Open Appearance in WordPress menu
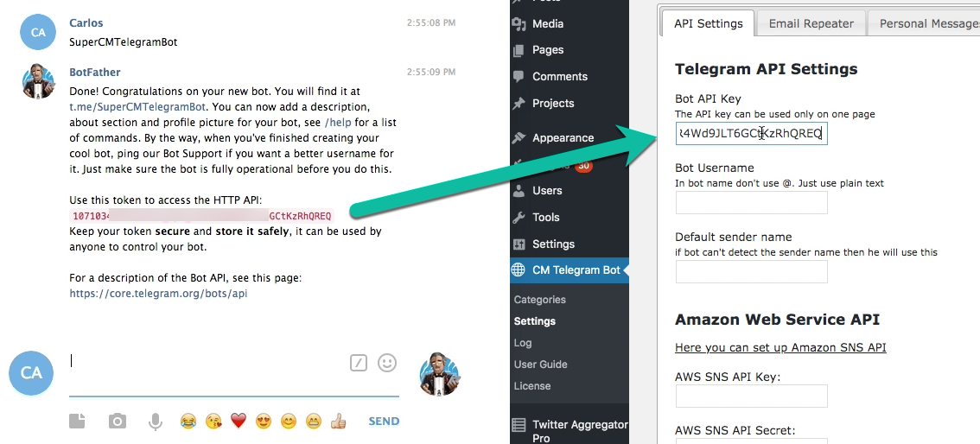Image resolution: width=980 pixels, height=444 pixels. pyautogui.click(x=563, y=138)
